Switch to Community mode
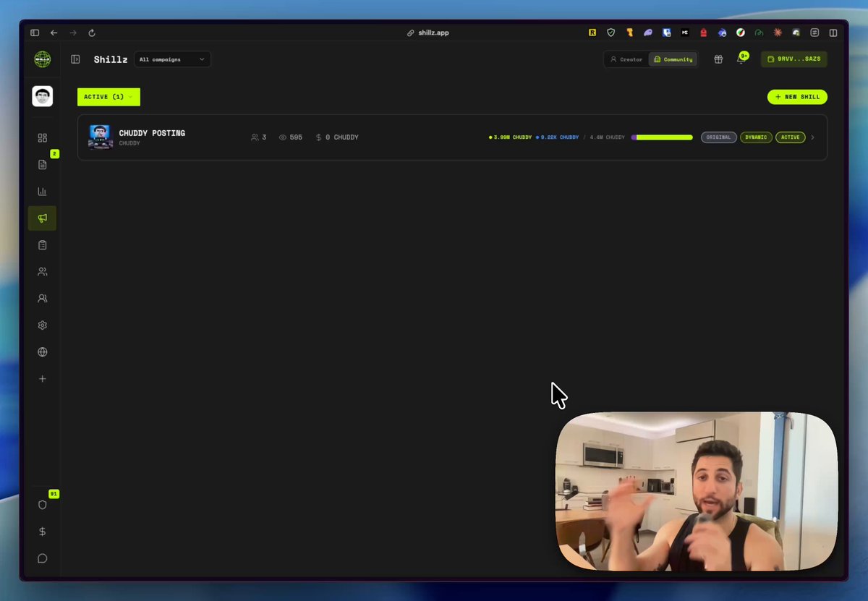Image resolution: width=868 pixels, height=601 pixels. pyautogui.click(x=673, y=59)
